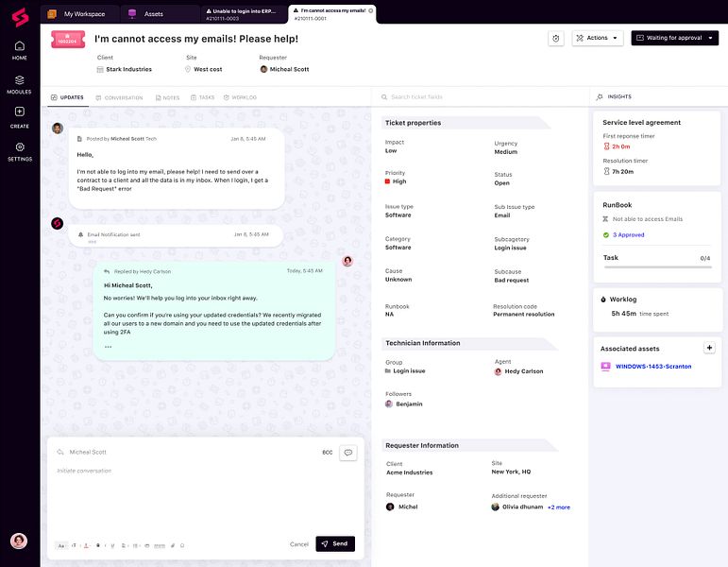Click the user avatar at sidebar bottom

[x=19, y=541]
